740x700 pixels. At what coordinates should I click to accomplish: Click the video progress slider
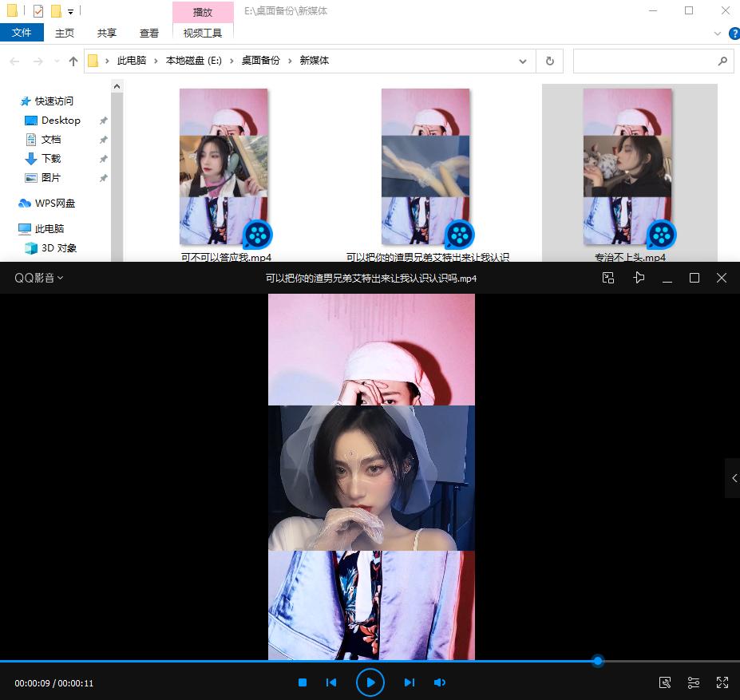pyautogui.click(x=597, y=661)
